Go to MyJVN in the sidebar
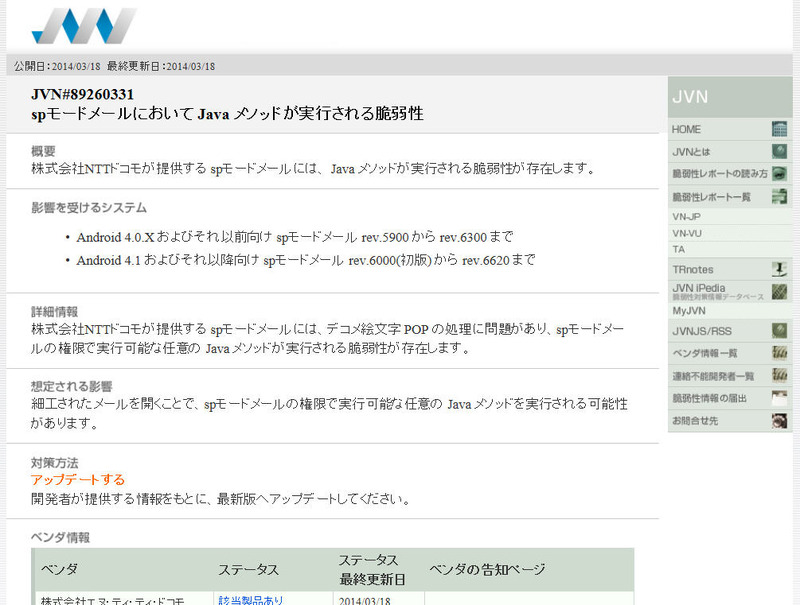 coord(689,311)
